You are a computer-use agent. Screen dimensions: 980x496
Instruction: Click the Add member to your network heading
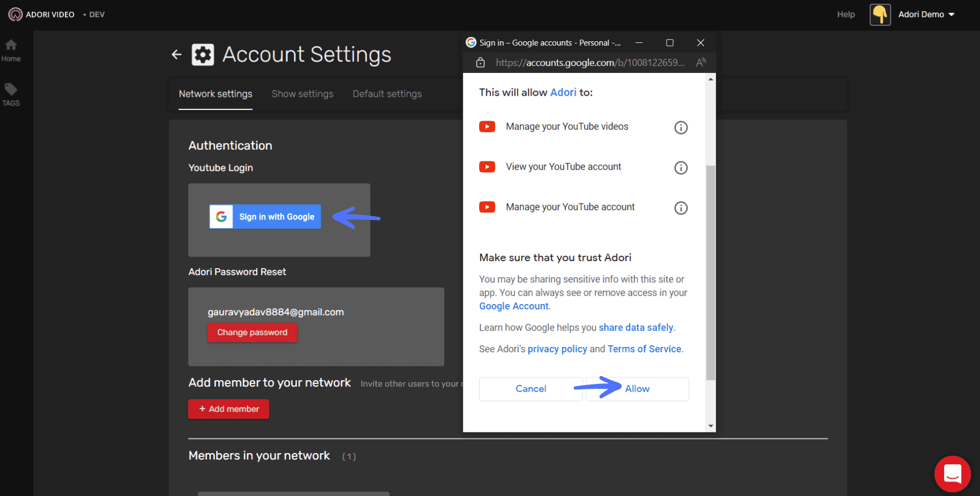click(x=269, y=383)
